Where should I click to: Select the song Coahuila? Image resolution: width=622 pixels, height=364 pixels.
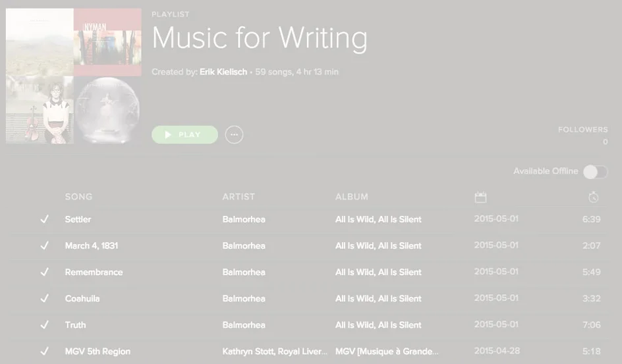pyautogui.click(x=82, y=299)
